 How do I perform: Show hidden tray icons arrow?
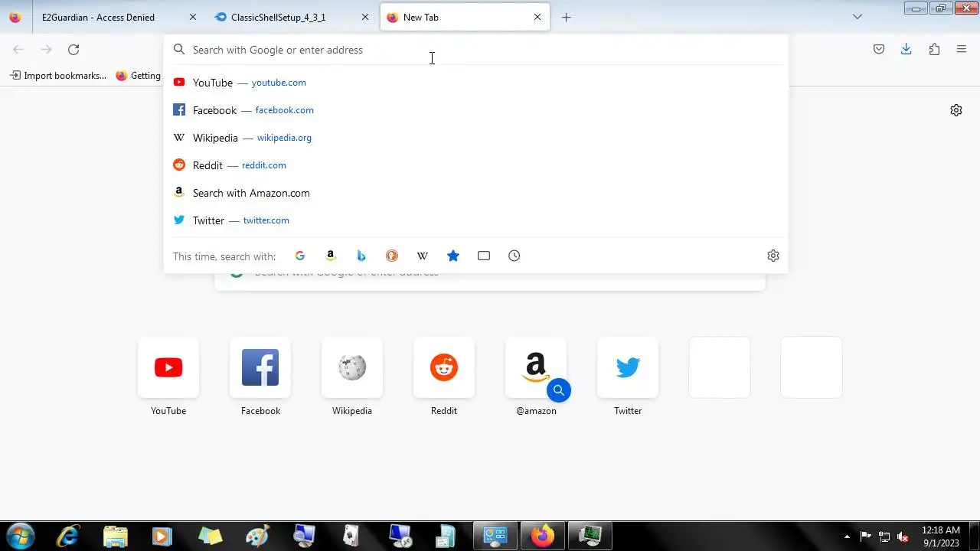[847, 536]
